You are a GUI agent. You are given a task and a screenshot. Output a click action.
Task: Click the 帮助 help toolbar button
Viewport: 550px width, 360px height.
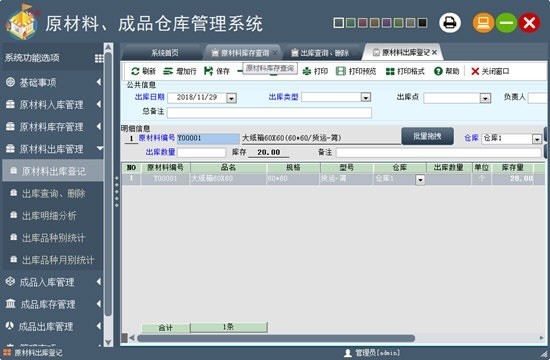pyautogui.click(x=447, y=71)
